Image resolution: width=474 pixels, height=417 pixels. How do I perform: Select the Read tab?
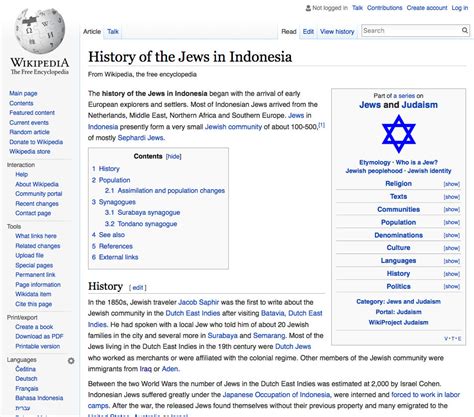pyautogui.click(x=289, y=32)
